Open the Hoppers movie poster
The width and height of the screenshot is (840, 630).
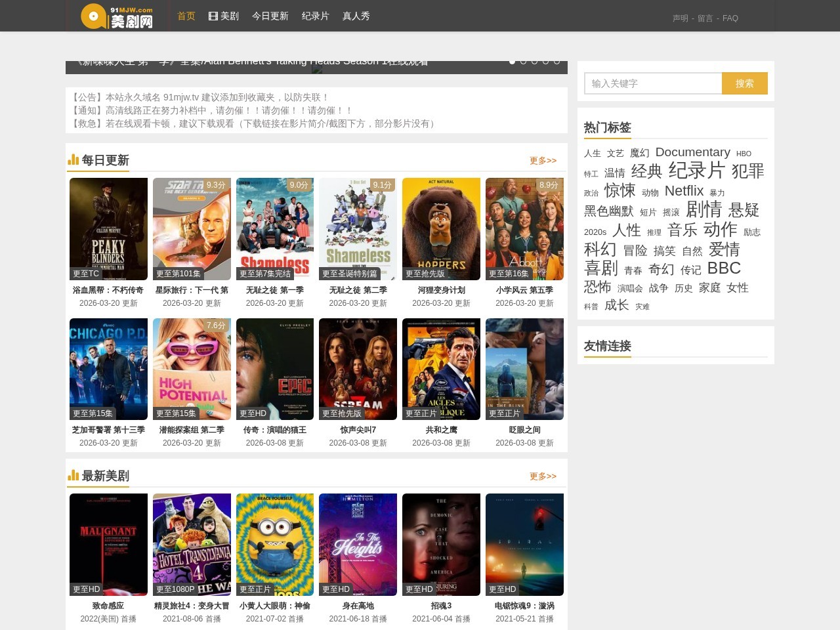(441, 229)
